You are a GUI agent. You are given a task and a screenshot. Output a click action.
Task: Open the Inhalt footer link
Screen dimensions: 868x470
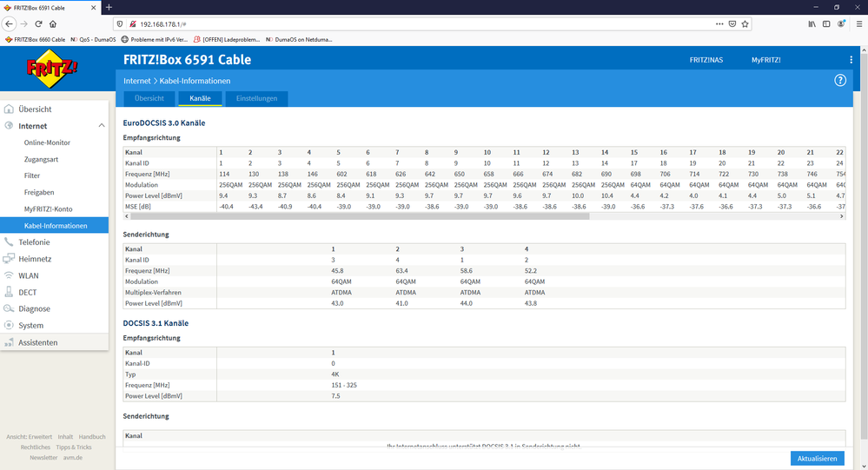pos(65,437)
